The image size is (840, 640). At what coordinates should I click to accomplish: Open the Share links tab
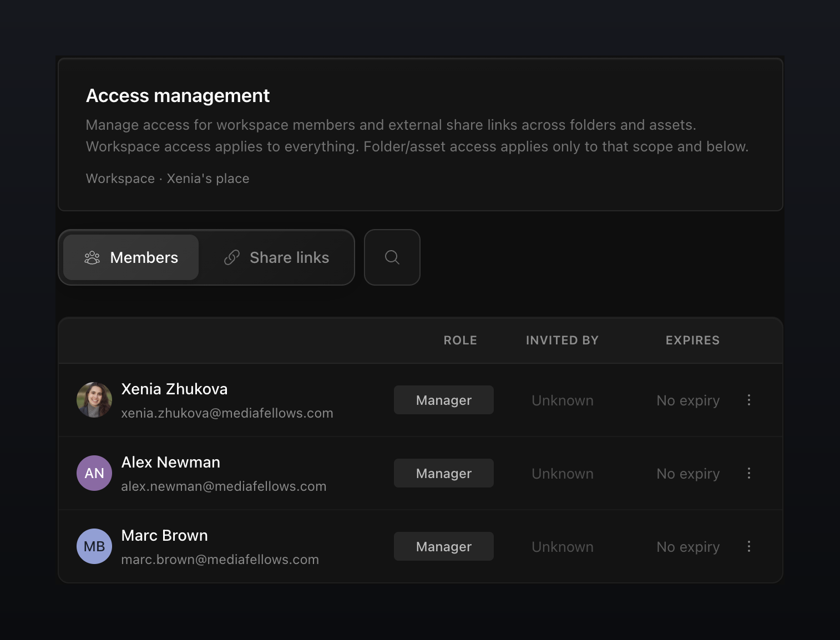[276, 257]
